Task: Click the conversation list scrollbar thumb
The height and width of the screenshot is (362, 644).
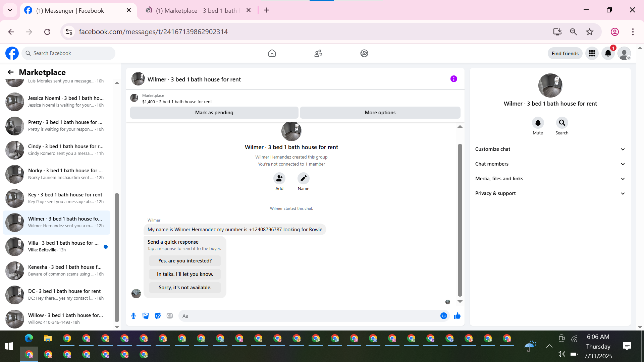Action: click(x=117, y=256)
